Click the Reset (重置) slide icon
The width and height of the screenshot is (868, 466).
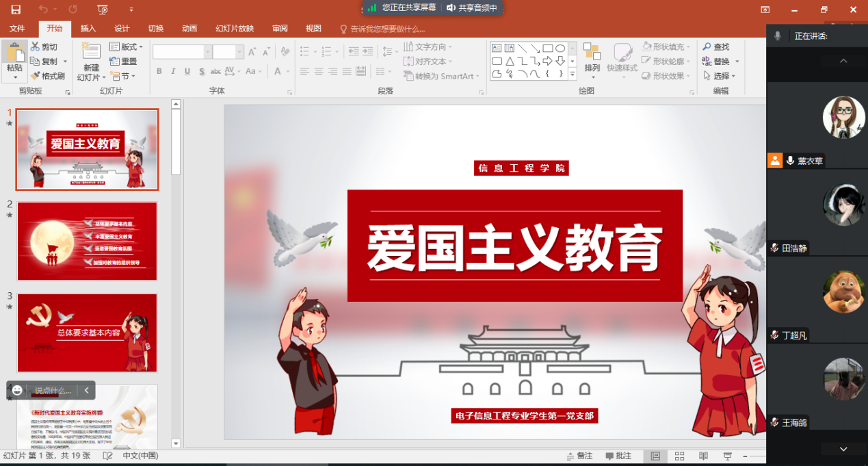(x=115, y=62)
